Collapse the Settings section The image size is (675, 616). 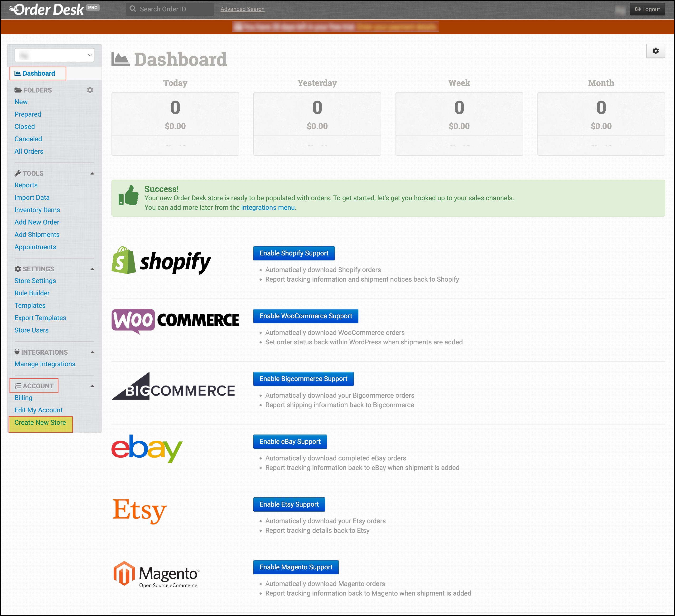tap(92, 269)
